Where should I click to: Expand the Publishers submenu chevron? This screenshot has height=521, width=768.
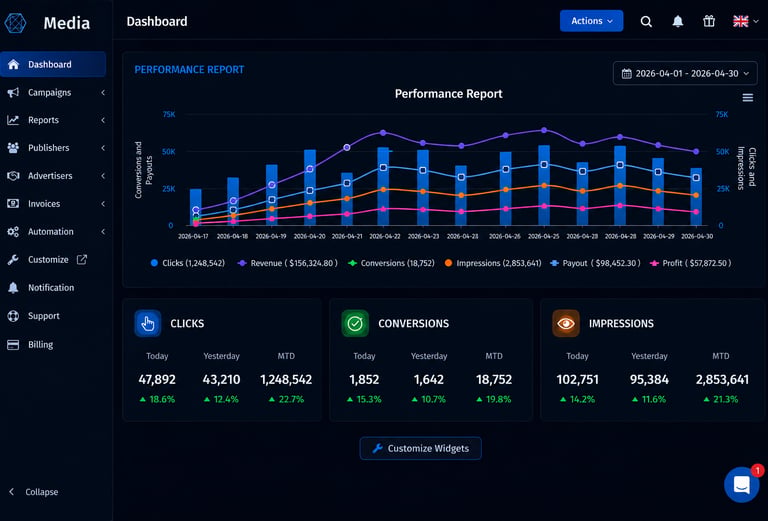[x=103, y=148]
